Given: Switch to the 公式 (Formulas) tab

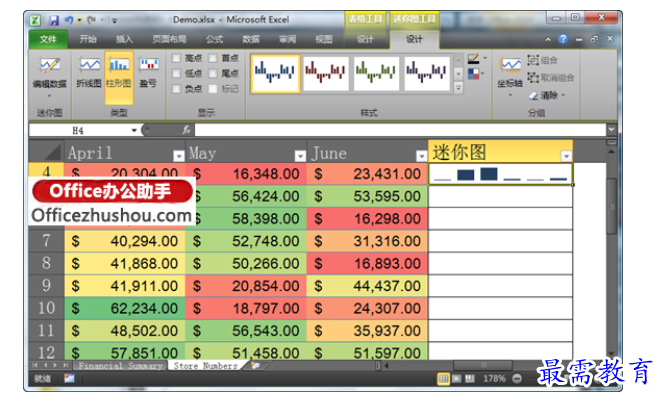Looking at the screenshot, I should [214, 39].
